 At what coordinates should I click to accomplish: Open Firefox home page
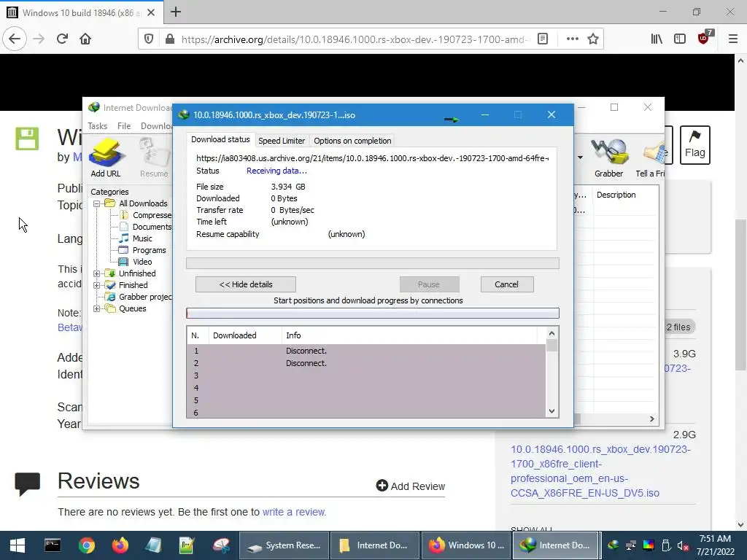tap(85, 39)
